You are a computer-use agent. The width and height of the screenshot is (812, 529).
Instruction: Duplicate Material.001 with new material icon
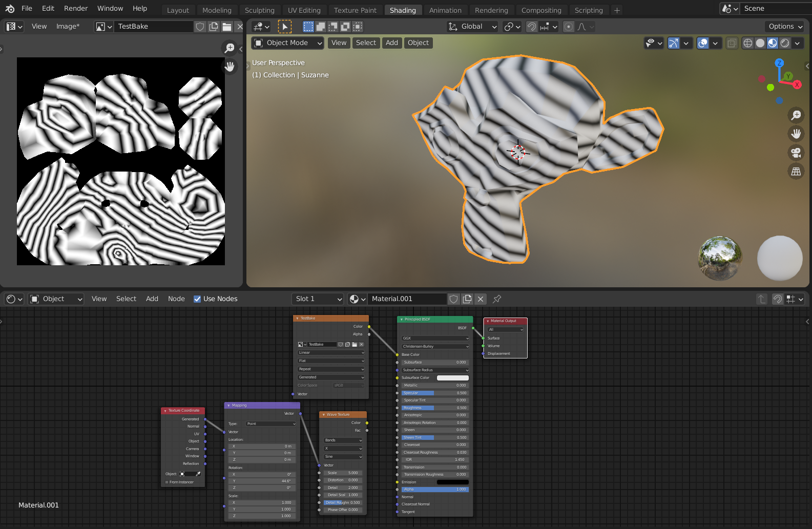467,299
